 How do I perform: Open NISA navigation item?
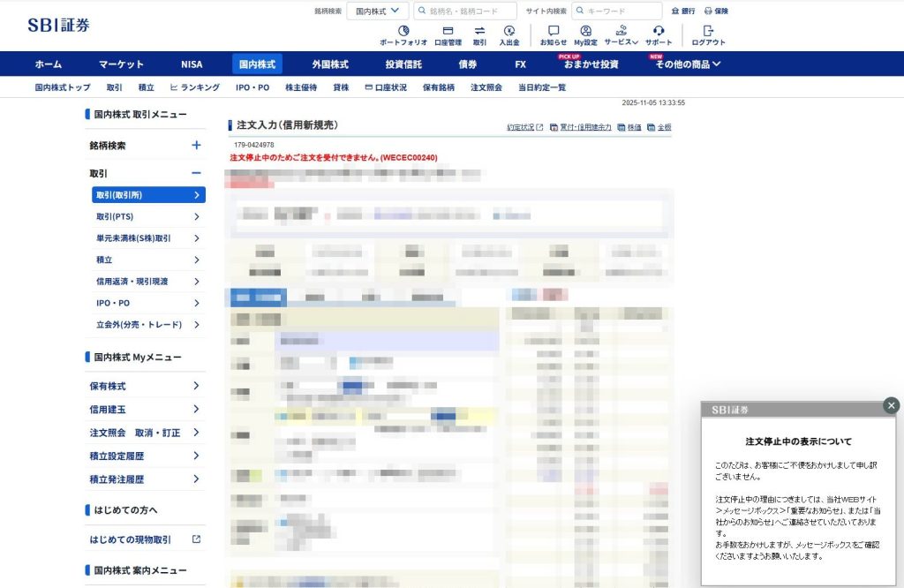(x=192, y=64)
